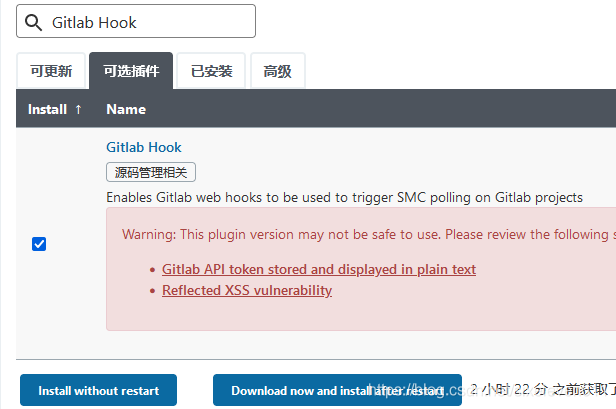Uncheck the Gitlab Hook install checkbox
Screen dimensions: 616x409
pyautogui.click(x=39, y=244)
